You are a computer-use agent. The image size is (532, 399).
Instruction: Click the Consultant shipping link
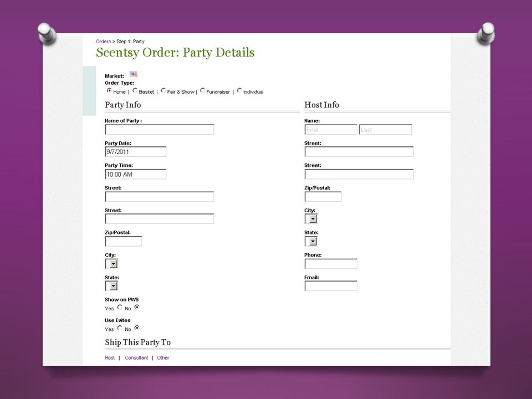[x=136, y=357]
